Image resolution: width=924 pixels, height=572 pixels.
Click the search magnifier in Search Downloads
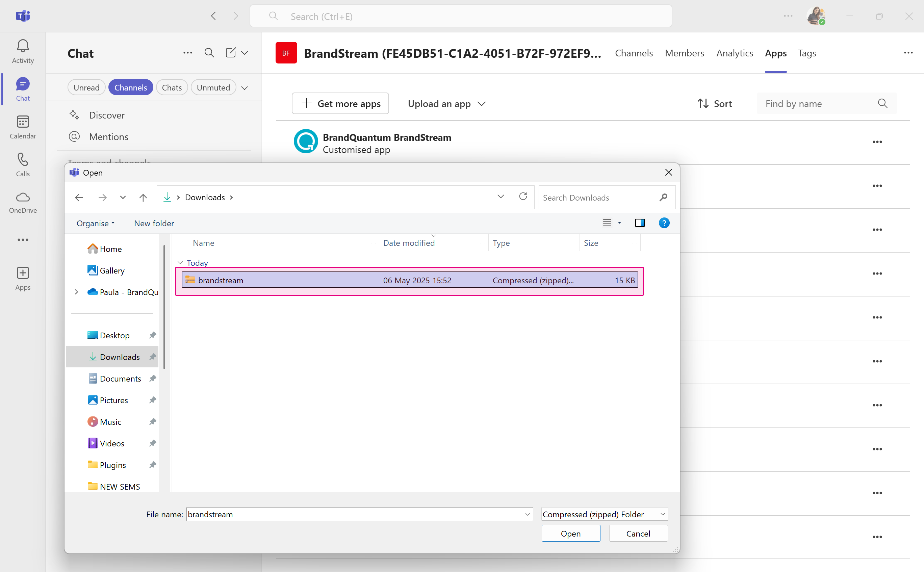click(663, 198)
